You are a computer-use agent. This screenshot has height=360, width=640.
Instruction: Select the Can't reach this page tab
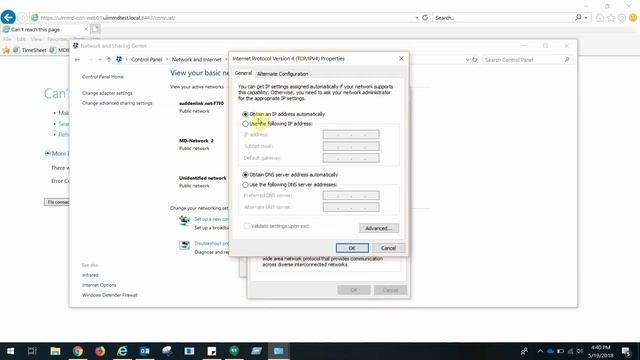coord(45,29)
